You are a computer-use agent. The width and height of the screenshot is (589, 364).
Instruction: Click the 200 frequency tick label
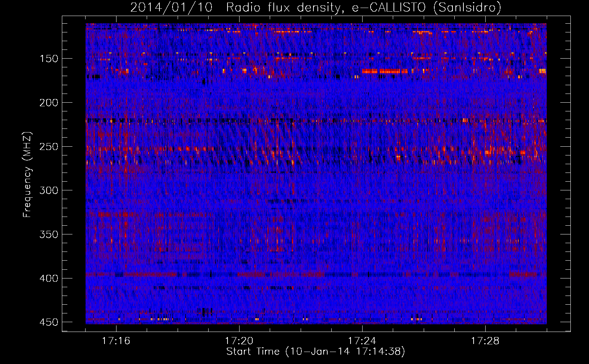[x=49, y=103]
